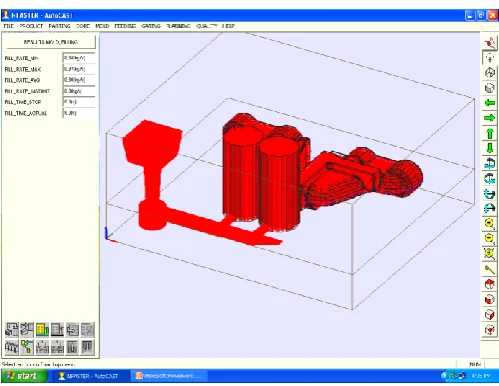Click the first cyan rotate view icon
This screenshot has height=386, width=499.
click(x=490, y=163)
